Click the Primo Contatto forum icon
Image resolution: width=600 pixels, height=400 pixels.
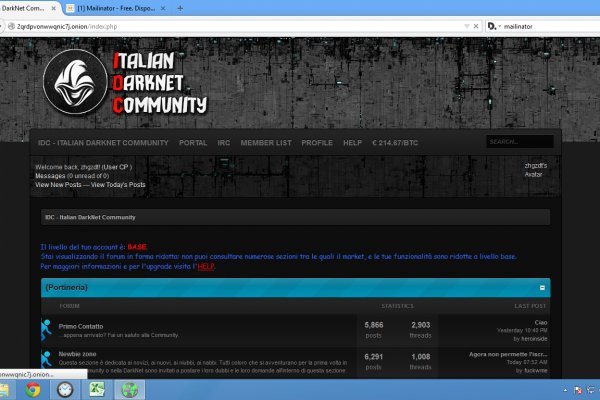tap(46, 329)
